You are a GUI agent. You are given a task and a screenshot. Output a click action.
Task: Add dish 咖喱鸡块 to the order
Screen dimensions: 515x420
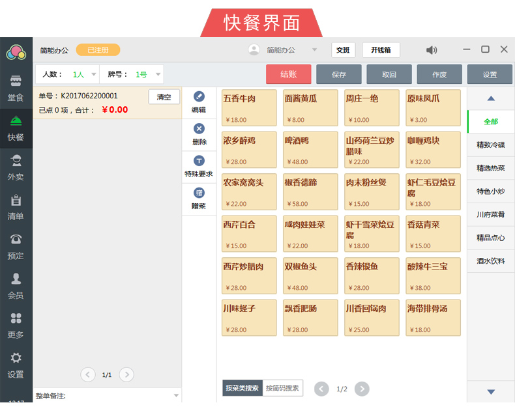pyautogui.click(x=434, y=150)
